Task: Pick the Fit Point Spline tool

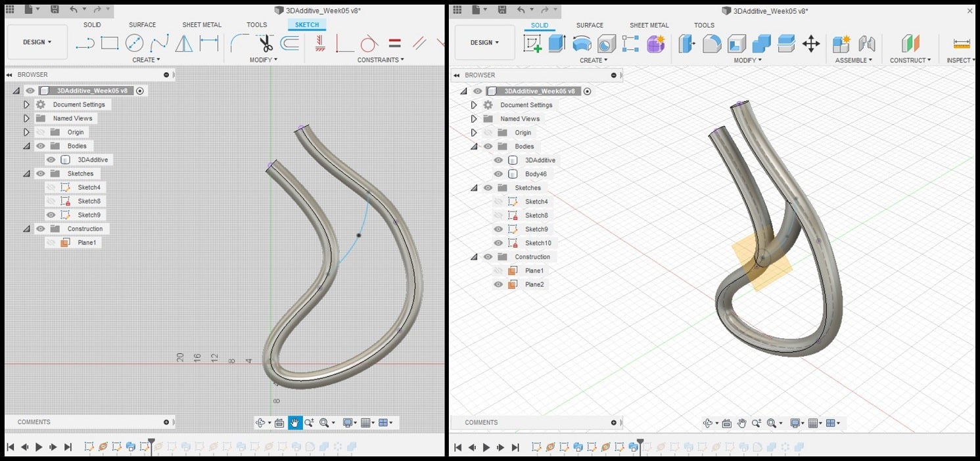Action: pyautogui.click(x=159, y=43)
